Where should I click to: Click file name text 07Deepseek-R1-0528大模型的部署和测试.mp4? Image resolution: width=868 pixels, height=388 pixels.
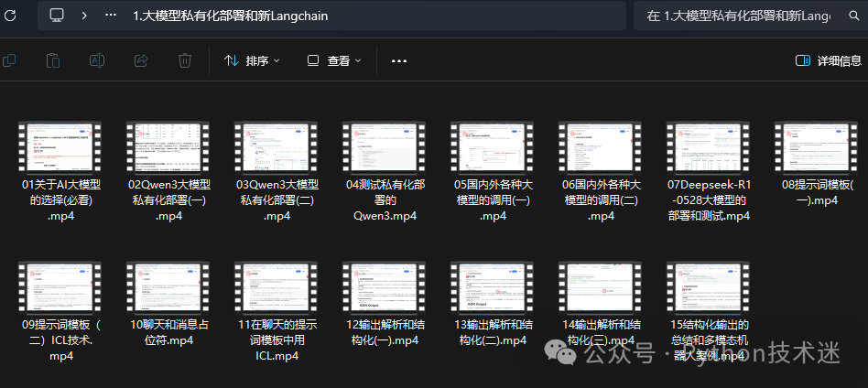point(710,200)
